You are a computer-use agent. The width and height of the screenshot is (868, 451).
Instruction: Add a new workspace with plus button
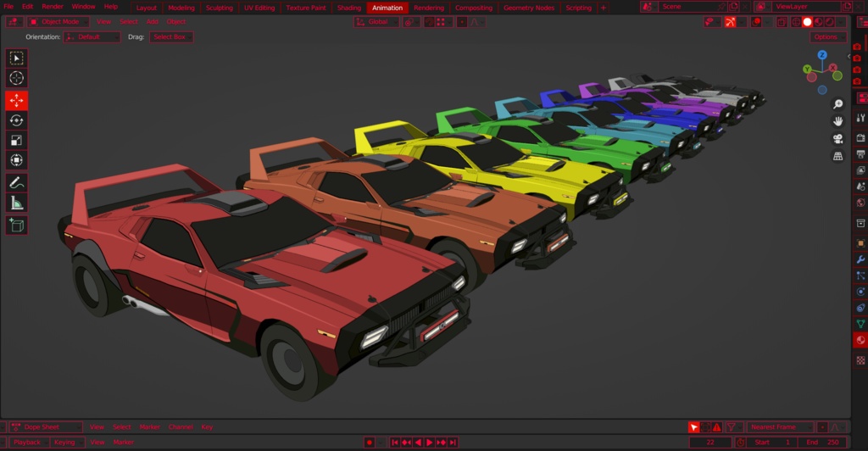[x=604, y=8]
